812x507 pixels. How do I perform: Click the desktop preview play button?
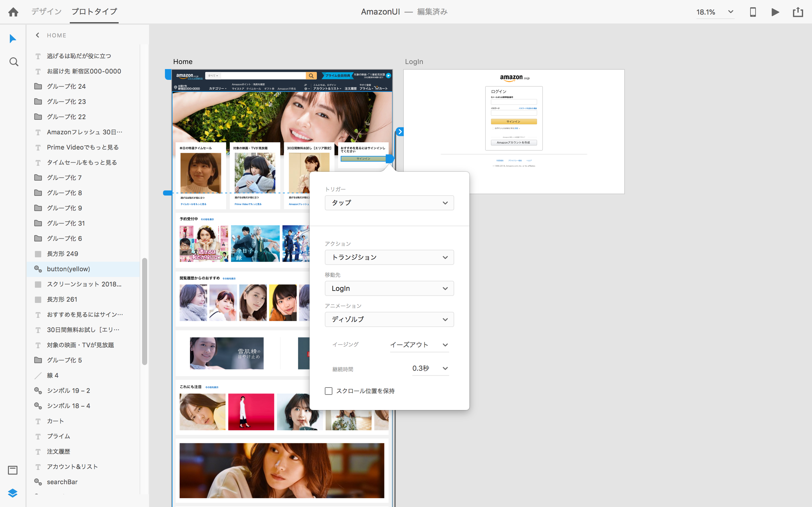point(775,12)
